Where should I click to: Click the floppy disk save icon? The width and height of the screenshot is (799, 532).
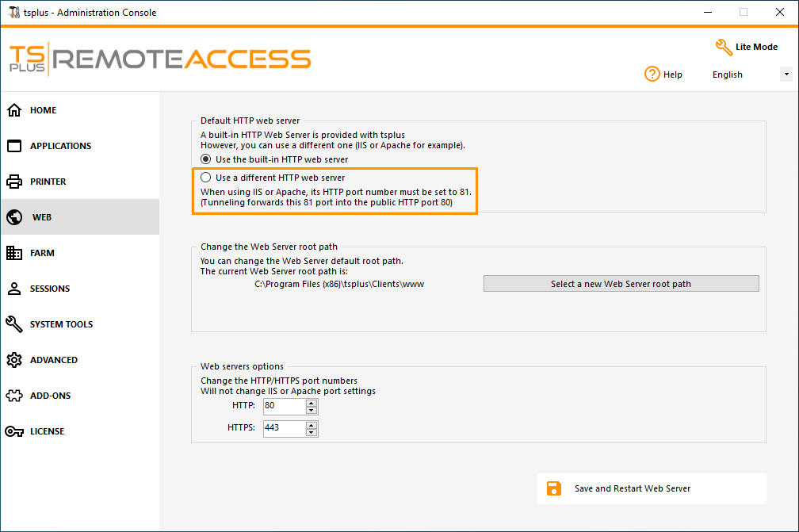pos(554,488)
